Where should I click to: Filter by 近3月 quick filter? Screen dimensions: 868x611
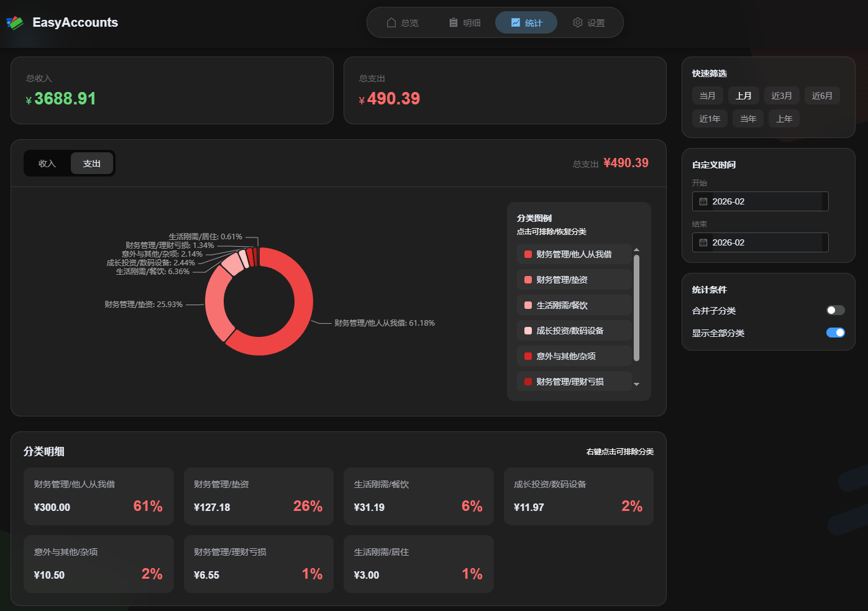click(781, 96)
